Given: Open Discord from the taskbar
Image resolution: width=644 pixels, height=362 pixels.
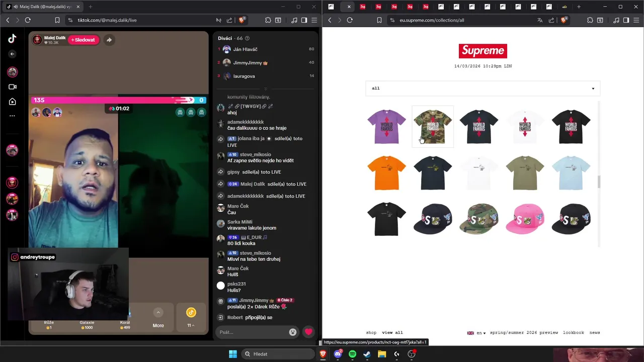Looking at the screenshot, I should click(x=338, y=354).
